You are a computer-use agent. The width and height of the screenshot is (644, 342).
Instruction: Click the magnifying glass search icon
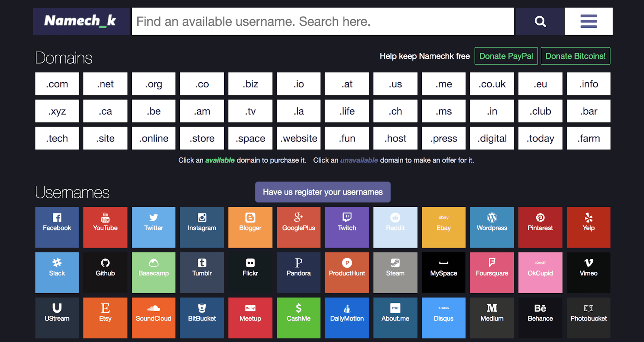[540, 22]
